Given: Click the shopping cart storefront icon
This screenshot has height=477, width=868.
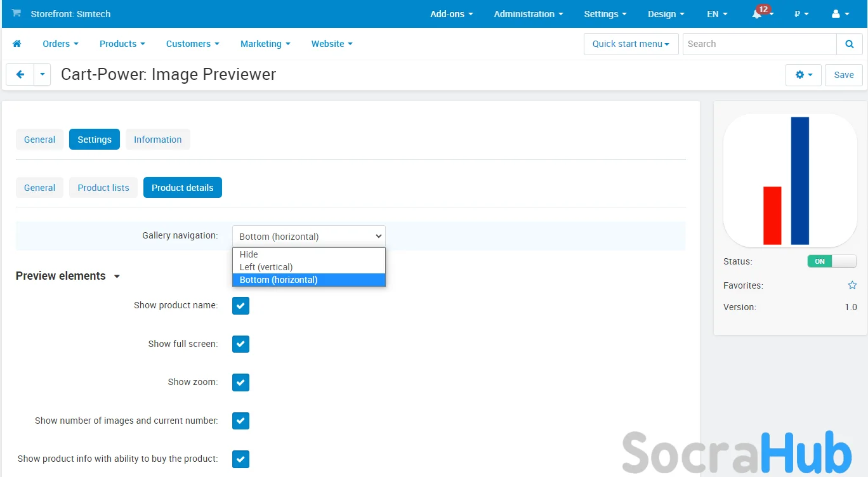Looking at the screenshot, I should click(x=16, y=13).
